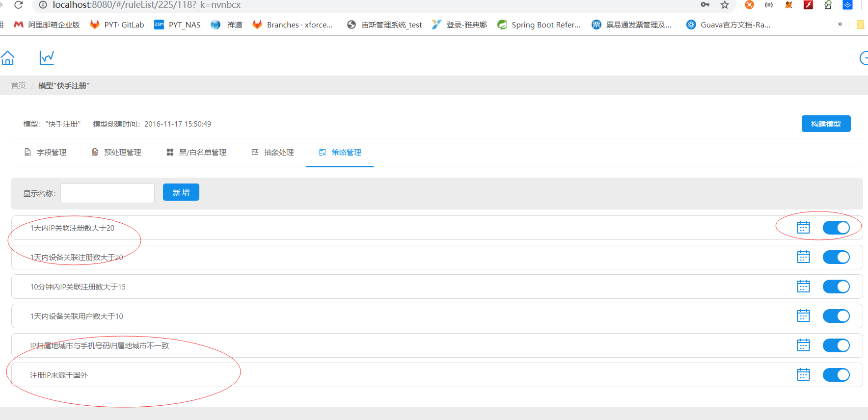Go to the home icon in header
868x420 pixels.
click(x=7, y=58)
